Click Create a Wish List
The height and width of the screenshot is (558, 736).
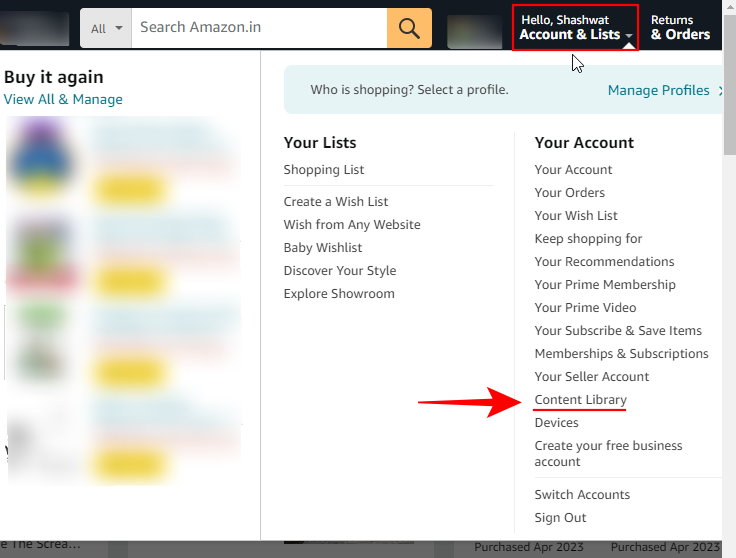[x=336, y=201]
